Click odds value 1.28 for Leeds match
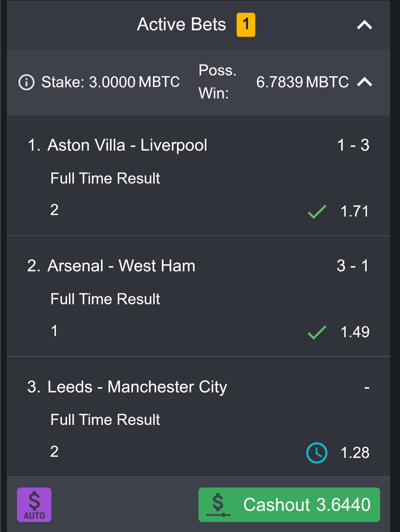This screenshot has height=532, width=400. click(355, 453)
